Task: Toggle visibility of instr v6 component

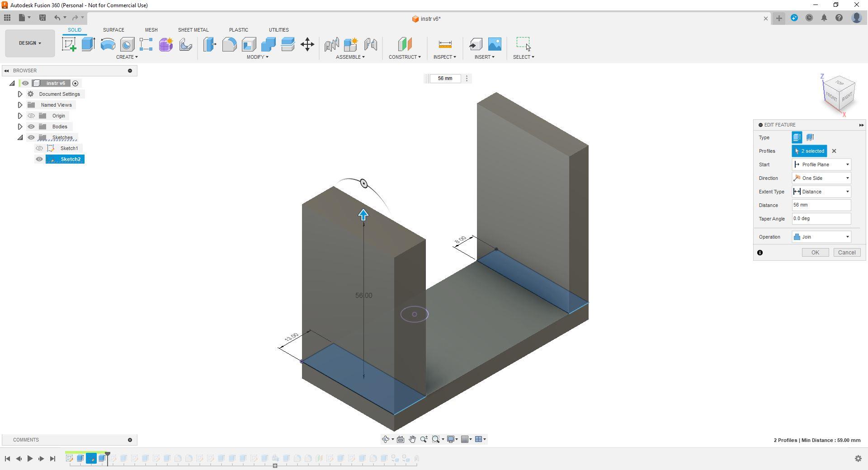Action: click(x=25, y=83)
